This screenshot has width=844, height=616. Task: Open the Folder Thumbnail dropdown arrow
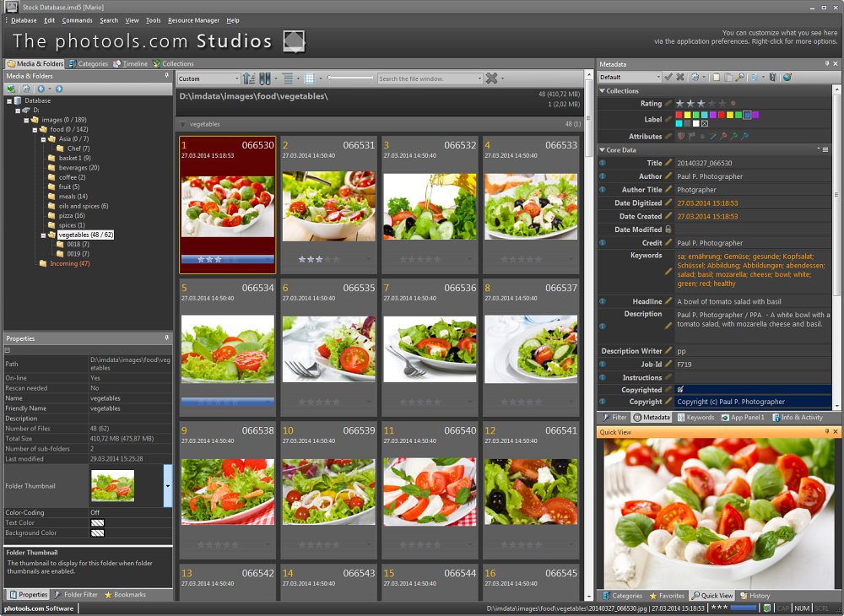pos(168,486)
